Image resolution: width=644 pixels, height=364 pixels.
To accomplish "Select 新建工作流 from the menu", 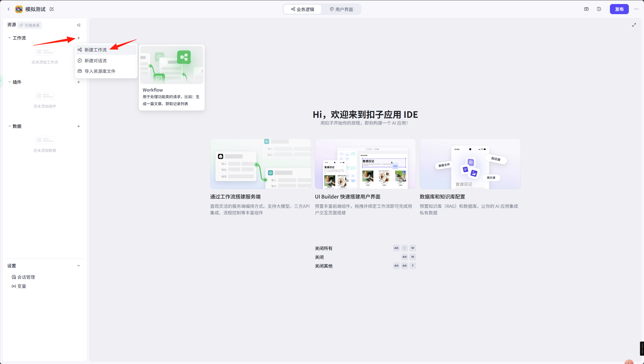I will coord(106,50).
